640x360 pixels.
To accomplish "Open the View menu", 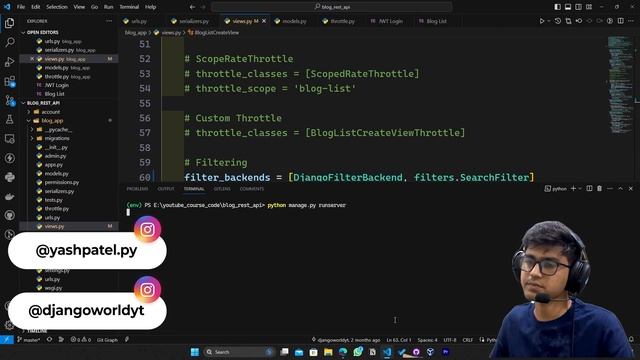I will [79, 7].
